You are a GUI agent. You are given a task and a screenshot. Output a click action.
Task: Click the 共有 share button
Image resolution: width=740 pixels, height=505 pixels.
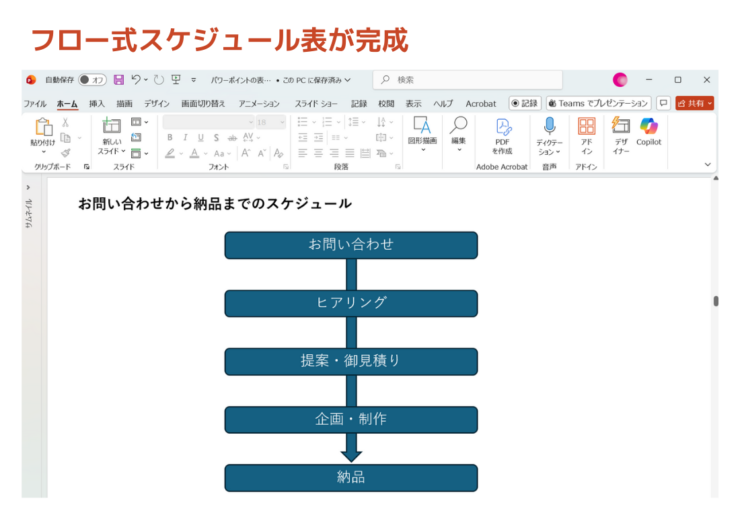click(694, 103)
